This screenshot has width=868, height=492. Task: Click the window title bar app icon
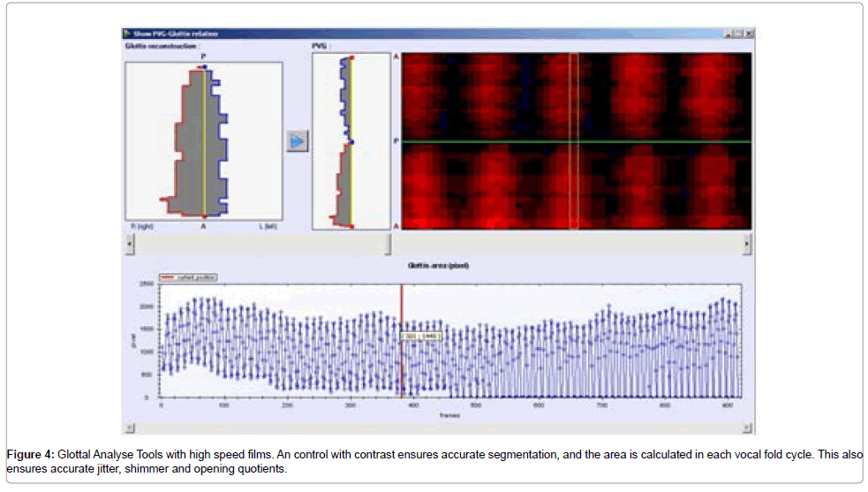point(127,34)
